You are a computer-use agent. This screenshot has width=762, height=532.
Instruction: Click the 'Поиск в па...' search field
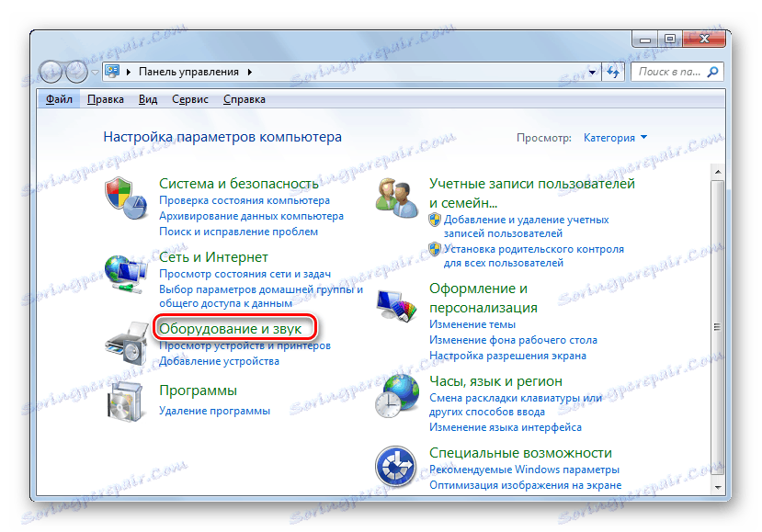(677, 72)
